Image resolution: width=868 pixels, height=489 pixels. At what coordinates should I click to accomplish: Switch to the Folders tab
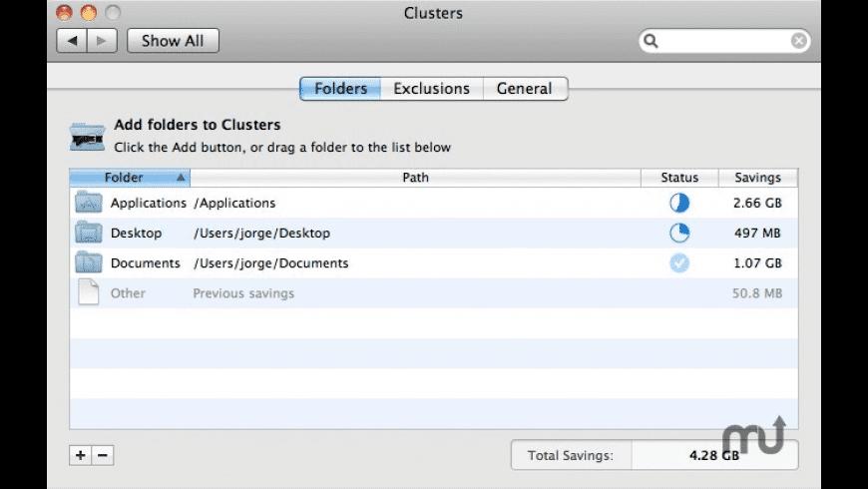[340, 89]
